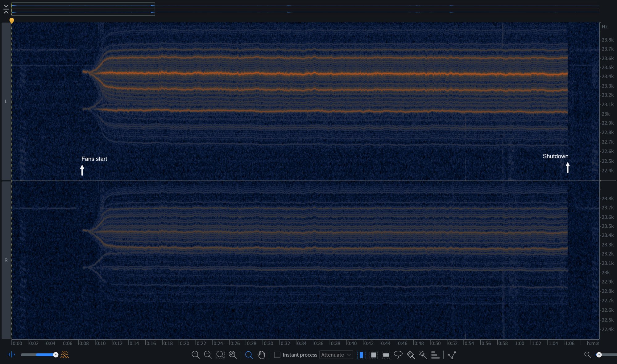The height and width of the screenshot is (364, 617).
Task: Click the zoom out magnifier icon beside zoom in
Action: click(x=208, y=355)
